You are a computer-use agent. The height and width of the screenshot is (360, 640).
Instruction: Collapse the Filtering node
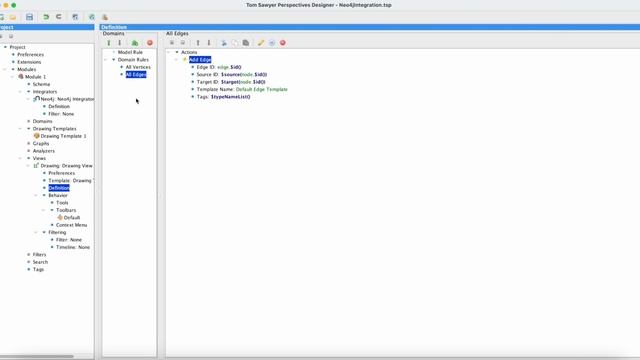[x=36, y=232]
